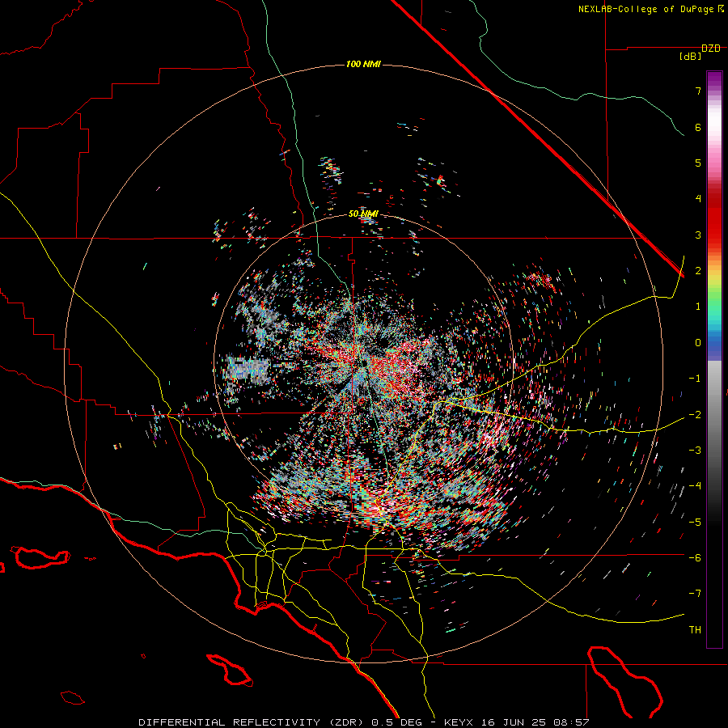Click the -6 tick label on the color scale
The image size is (728, 728).
click(695, 557)
